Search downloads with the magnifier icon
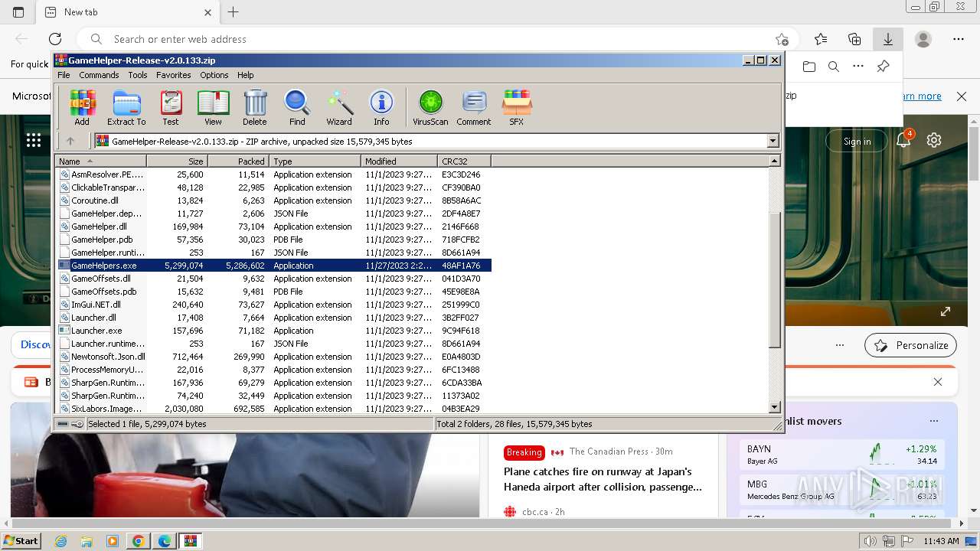 834,67
